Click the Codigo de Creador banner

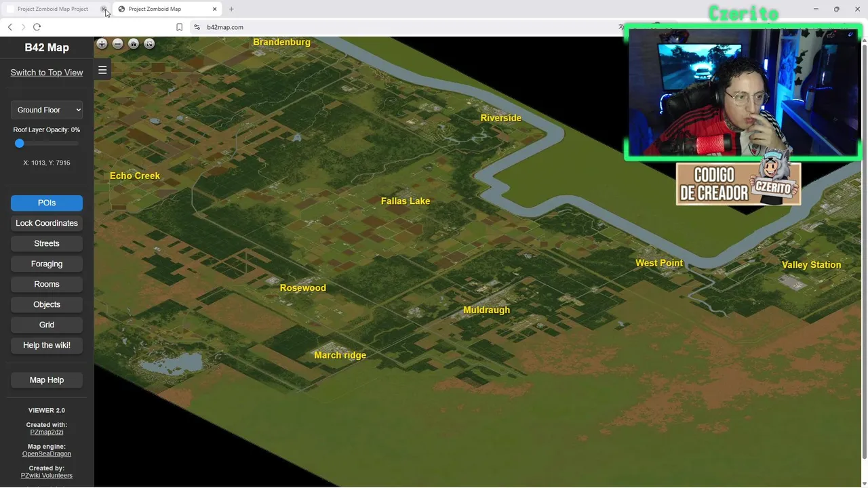[738, 183]
